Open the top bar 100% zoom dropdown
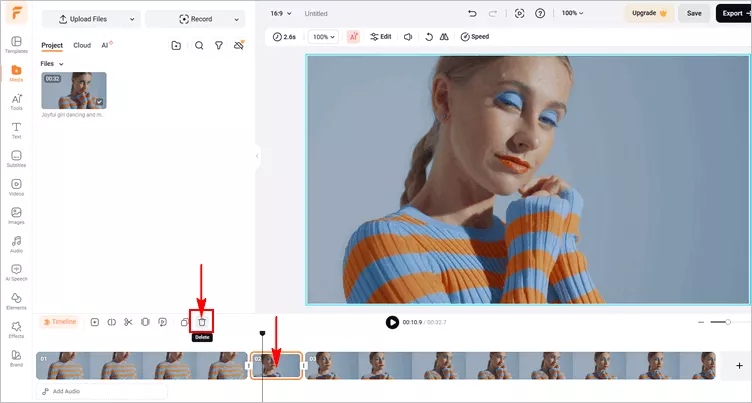This screenshot has width=752, height=403. (x=573, y=13)
